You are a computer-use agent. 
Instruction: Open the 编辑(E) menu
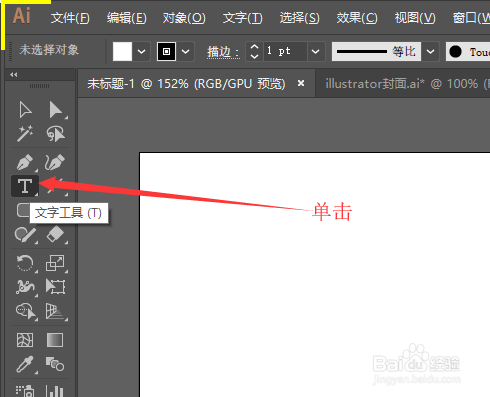coord(127,18)
